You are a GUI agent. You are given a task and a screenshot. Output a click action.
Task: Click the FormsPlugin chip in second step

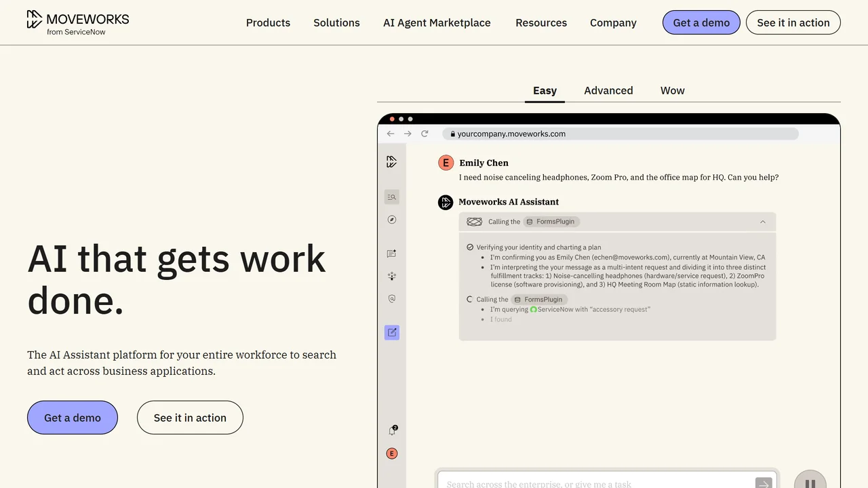(540, 300)
